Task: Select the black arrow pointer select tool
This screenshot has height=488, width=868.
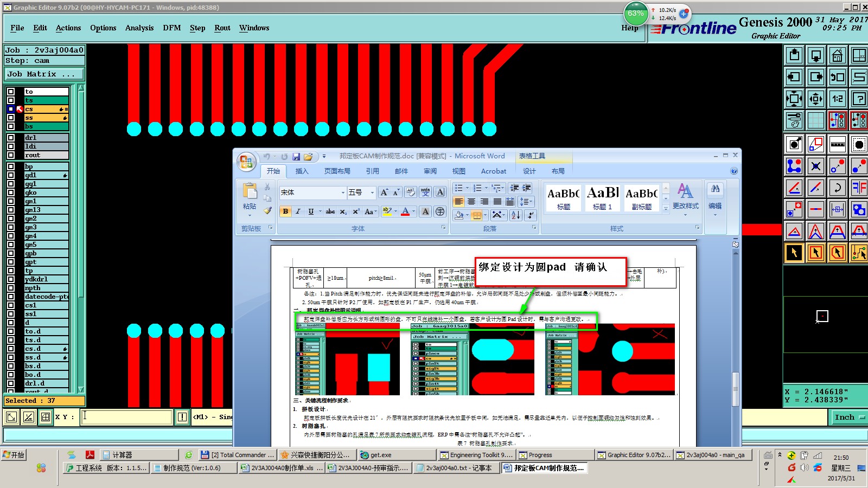Action: pyautogui.click(x=795, y=253)
